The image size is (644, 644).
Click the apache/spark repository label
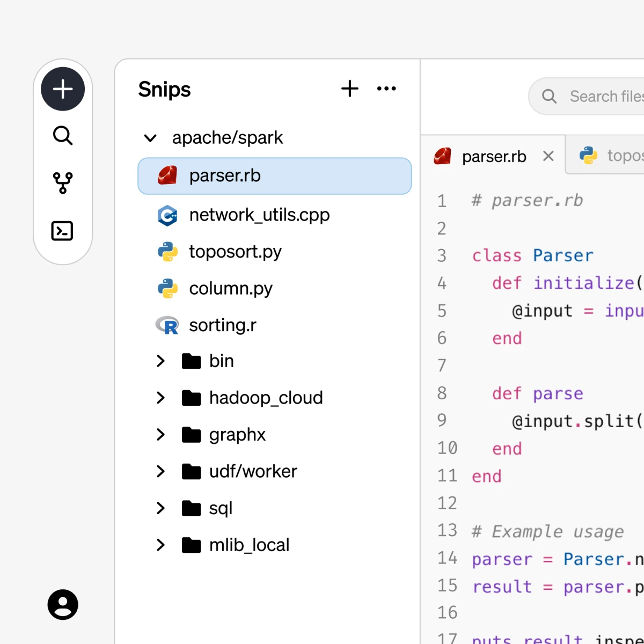click(228, 138)
